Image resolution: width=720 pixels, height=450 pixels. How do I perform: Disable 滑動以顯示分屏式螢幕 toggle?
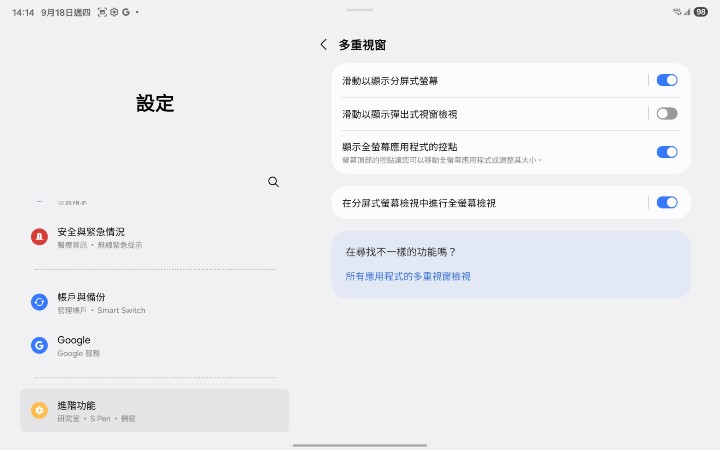tap(667, 80)
